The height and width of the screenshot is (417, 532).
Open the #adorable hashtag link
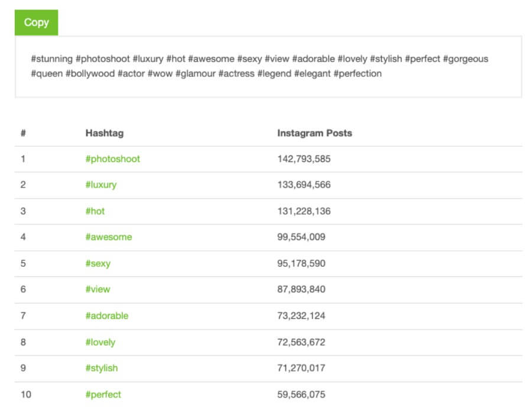coord(106,316)
